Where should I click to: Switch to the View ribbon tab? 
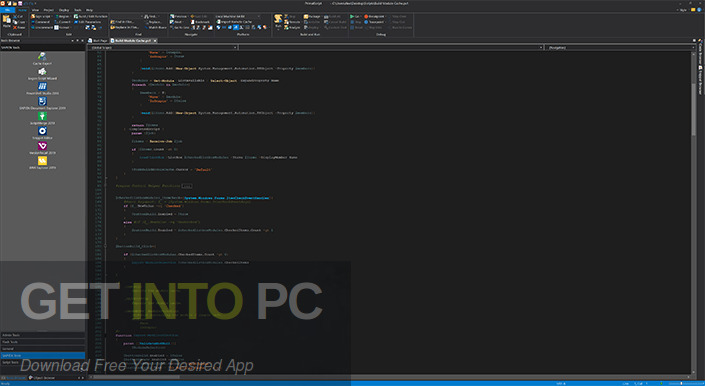click(x=35, y=10)
